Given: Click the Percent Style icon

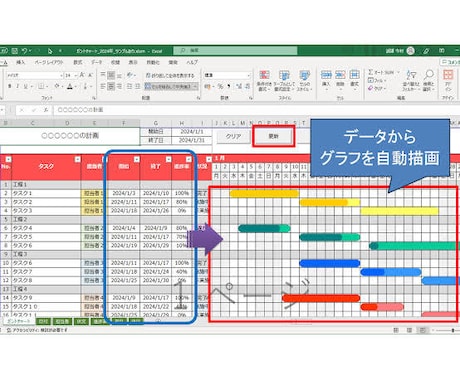Looking at the screenshot, I should click(220, 86).
